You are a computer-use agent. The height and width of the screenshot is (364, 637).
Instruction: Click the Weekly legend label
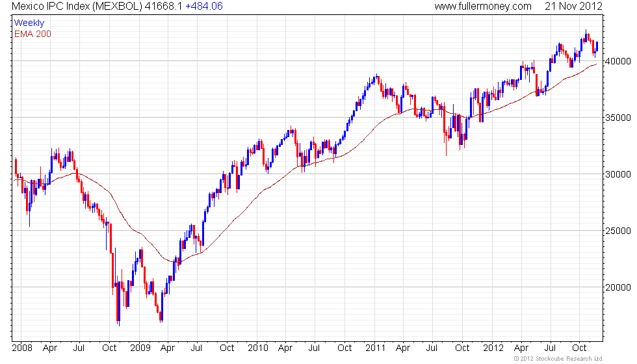pyautogui.click(x=29, y=23)
